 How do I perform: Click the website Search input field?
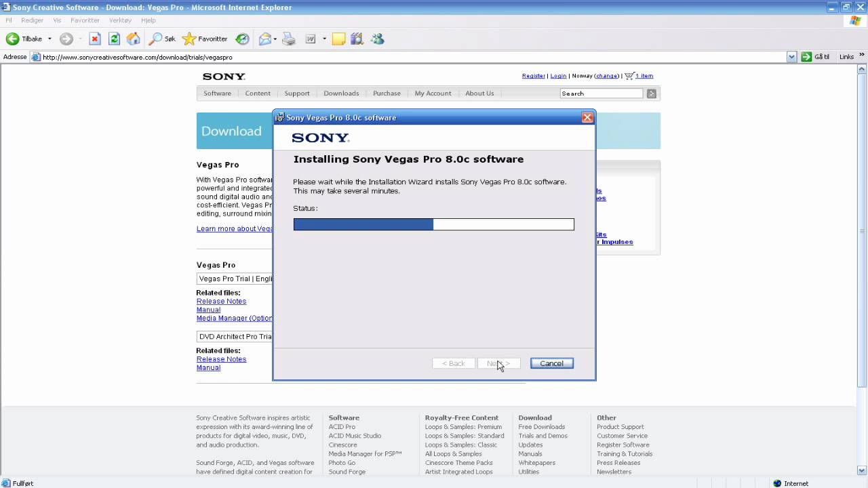coord(601,94)
